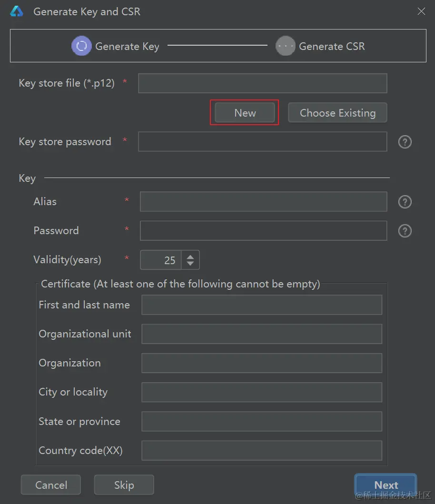
Task: Focus the Key store password field
Action: click(x=263, y=141)
